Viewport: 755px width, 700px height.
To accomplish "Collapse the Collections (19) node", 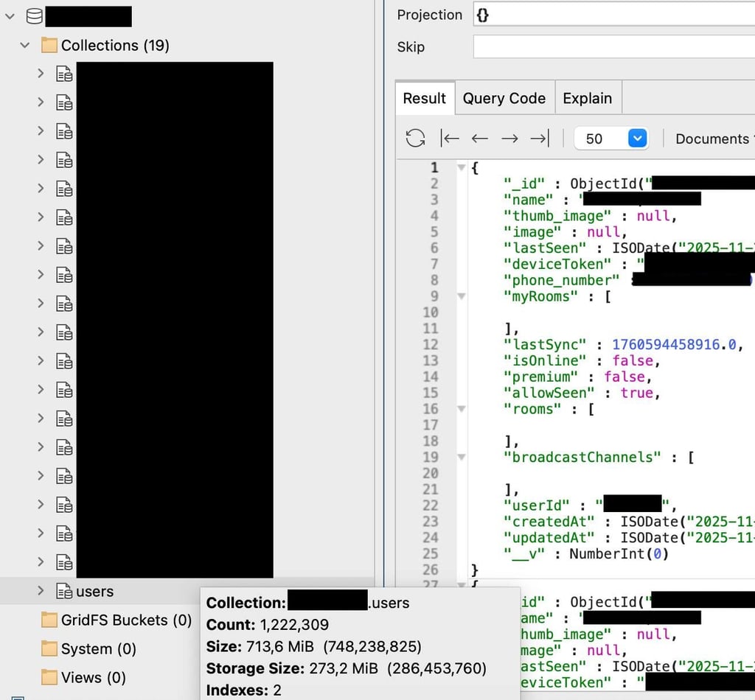I will pyautogui.click(x=25, y=45).
